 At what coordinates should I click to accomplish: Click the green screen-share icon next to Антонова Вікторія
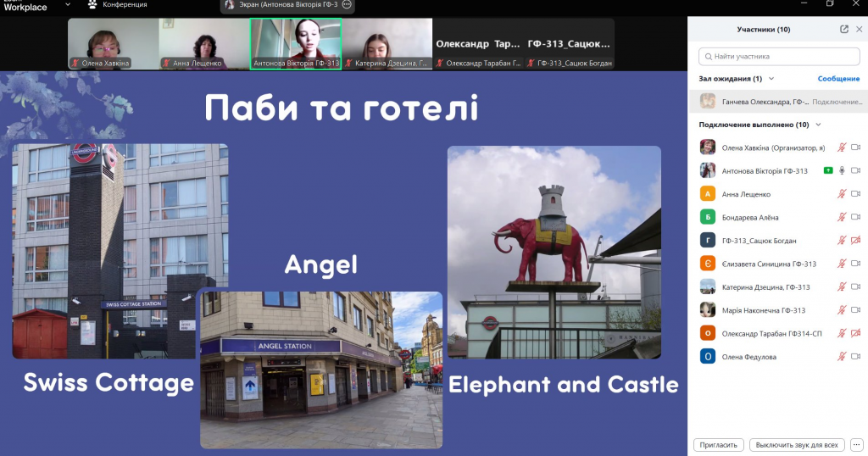click(x=827, y=170)
